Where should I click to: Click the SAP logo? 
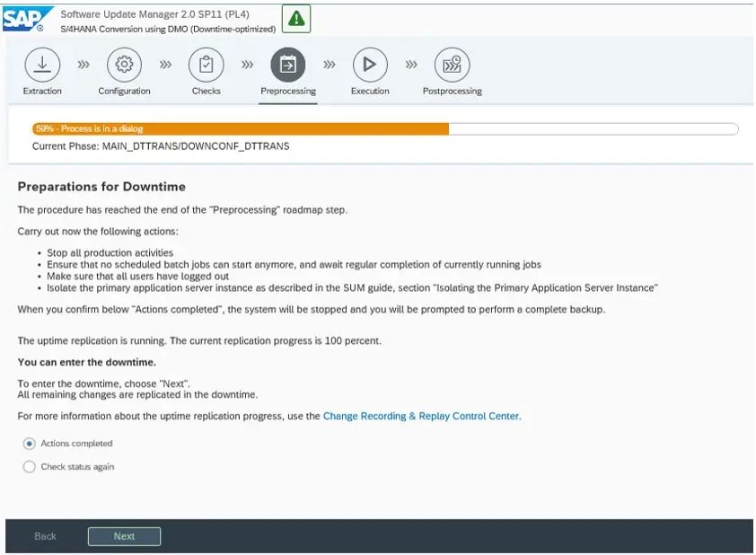[x=28, y=19]
